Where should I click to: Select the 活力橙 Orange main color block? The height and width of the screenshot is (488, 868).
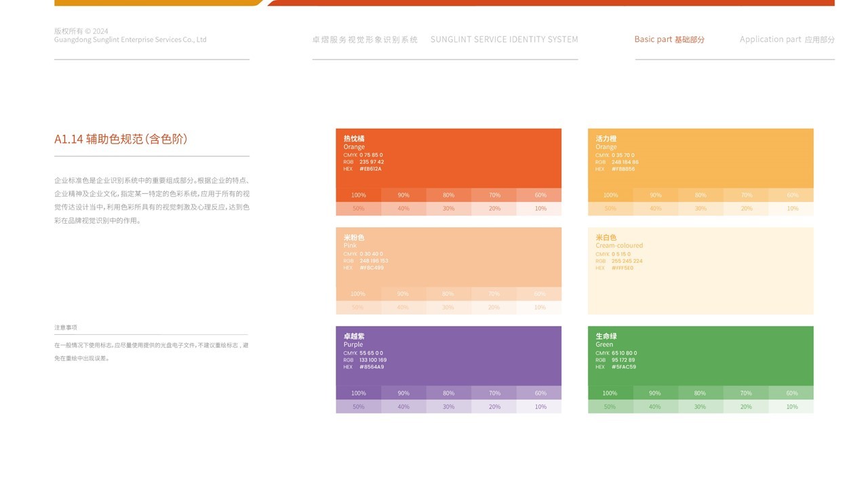pyautogui.click(x=700, y=158)
